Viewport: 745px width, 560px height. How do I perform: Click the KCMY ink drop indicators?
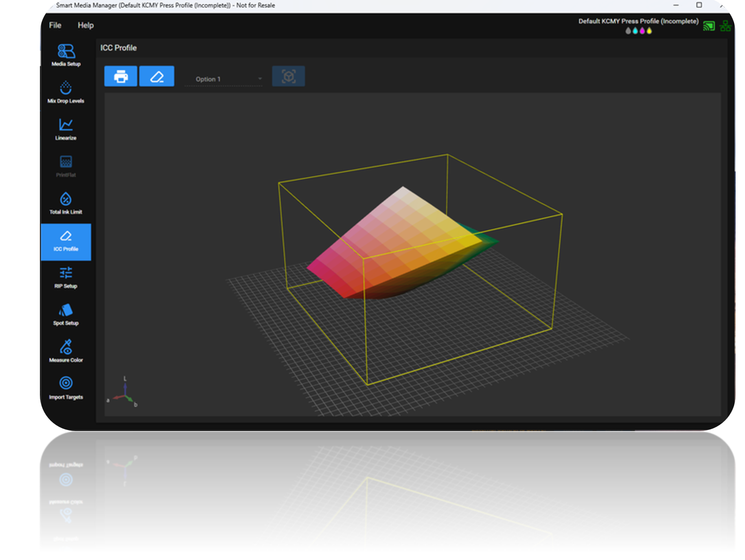click(x=638, y=31)
